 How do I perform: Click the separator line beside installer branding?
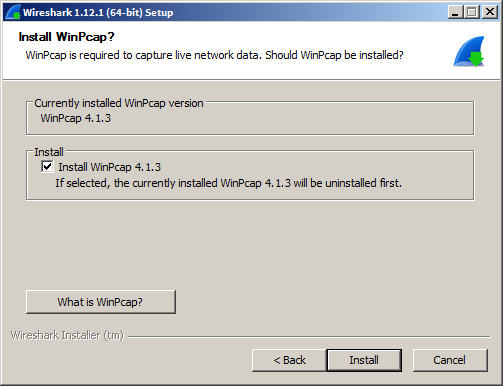coord(309,337)
